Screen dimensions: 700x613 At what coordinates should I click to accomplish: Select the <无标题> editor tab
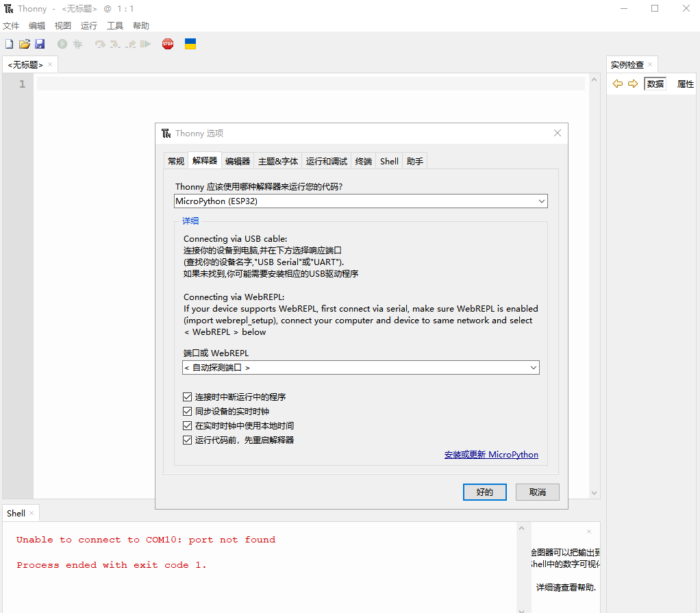tap(25, 65)
